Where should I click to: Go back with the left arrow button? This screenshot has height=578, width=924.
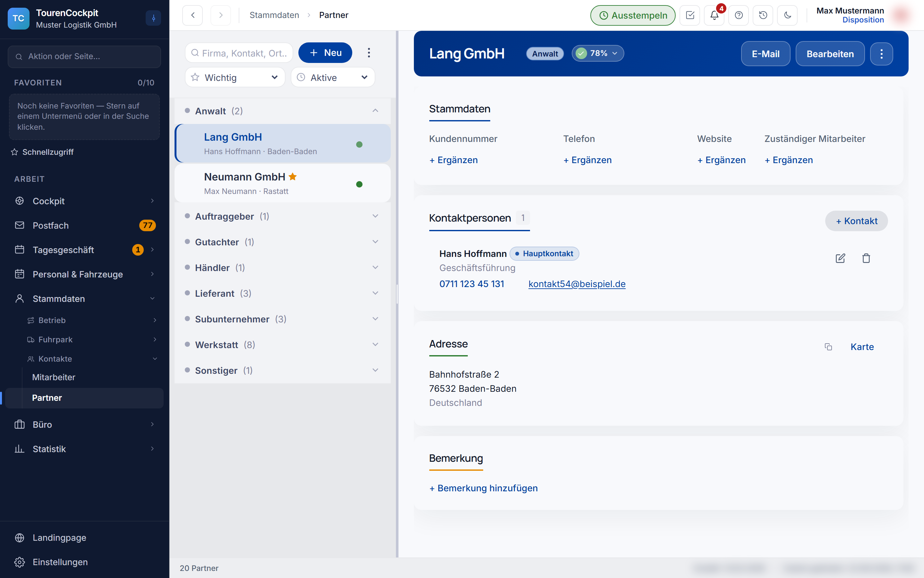(193, 15)
